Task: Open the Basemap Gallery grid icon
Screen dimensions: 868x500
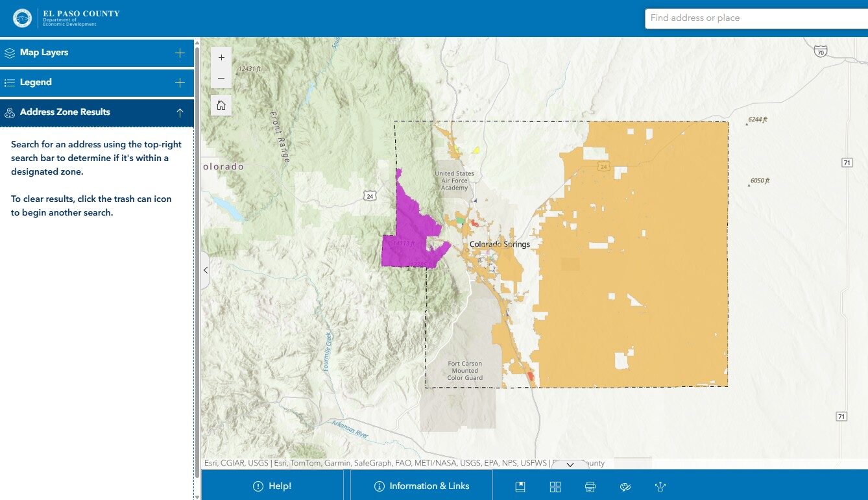Action: (555, 486)
